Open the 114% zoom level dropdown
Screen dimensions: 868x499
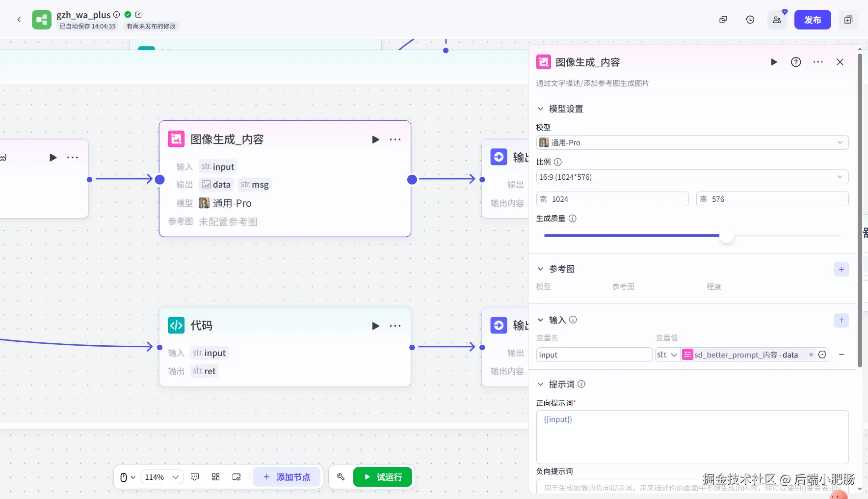pyautogui.click(x=162, y=477)
